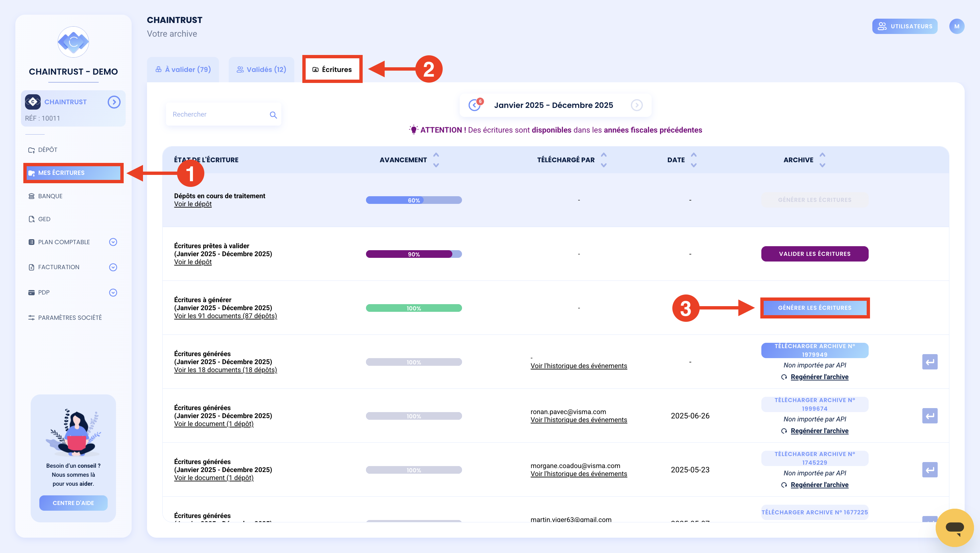Viewport: 980px width, 553px height.
Task: Expand PLAN COMPTABLE chevron
Action: pyautogui.click(x=113, y=242)
